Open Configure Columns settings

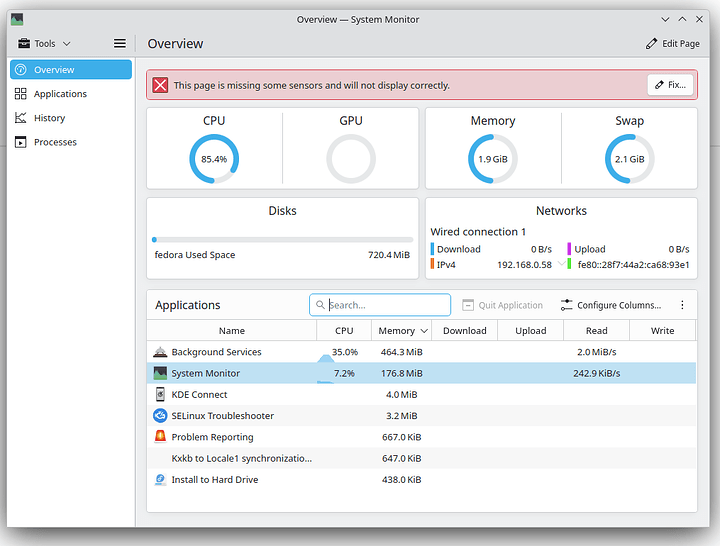611,305
